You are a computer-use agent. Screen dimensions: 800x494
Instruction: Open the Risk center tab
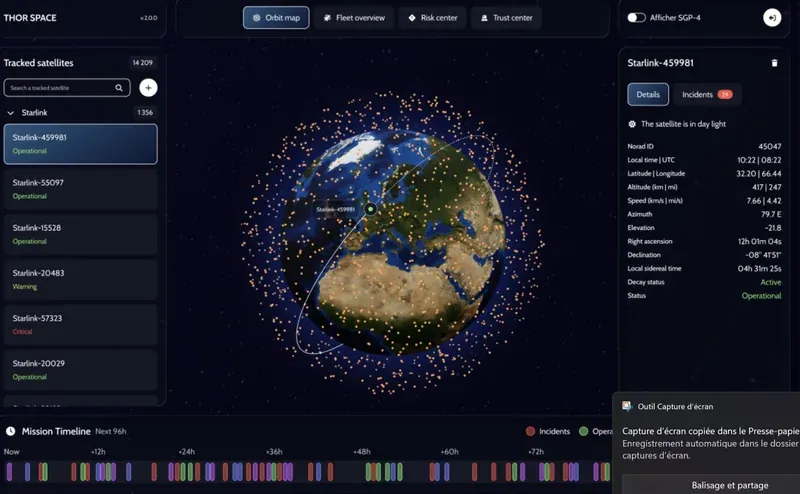(433, 18)
